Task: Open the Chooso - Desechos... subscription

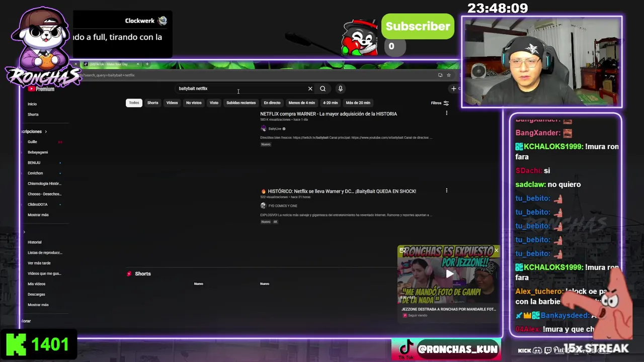Action: (x=44, y=194)
